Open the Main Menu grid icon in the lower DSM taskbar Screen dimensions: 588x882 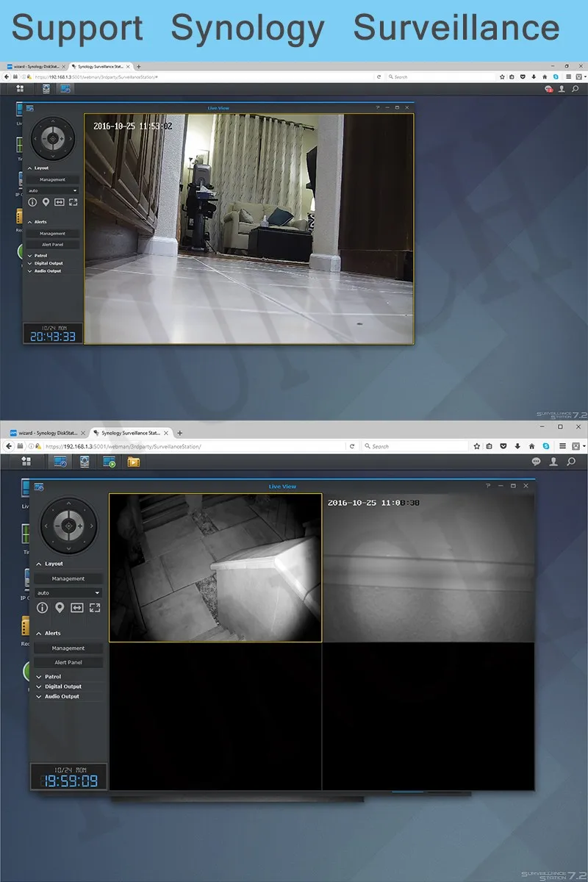[x=26, y=462]
